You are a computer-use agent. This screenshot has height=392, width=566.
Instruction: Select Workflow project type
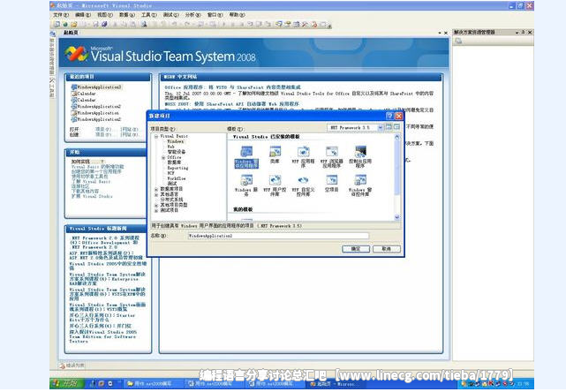[x=177, y=178]
